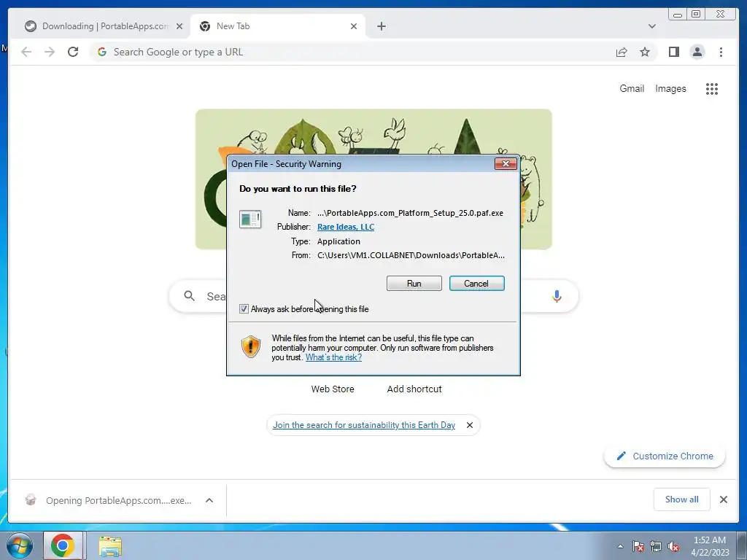Open the Chrome profile avatar menu

[x=697, y=52]
